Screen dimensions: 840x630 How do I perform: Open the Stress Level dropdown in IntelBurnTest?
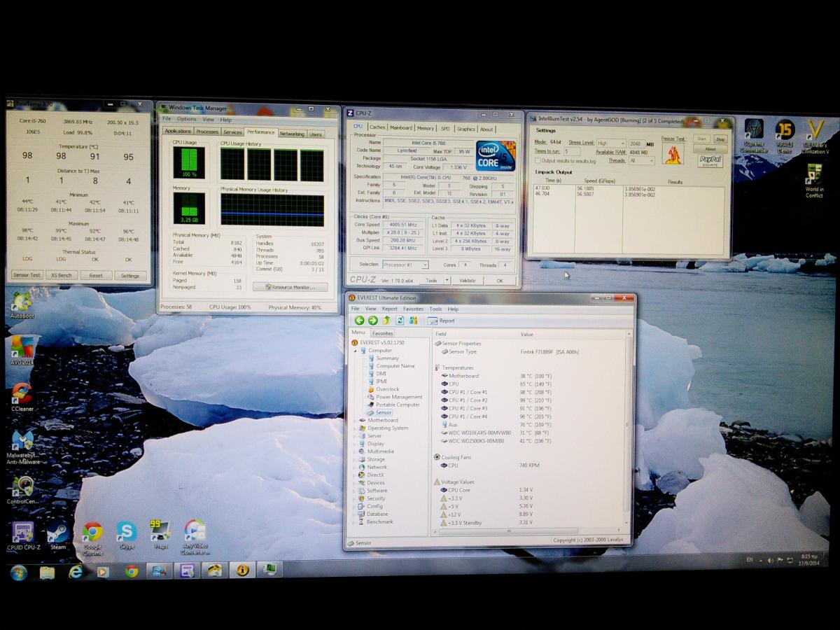click(610, 143)
